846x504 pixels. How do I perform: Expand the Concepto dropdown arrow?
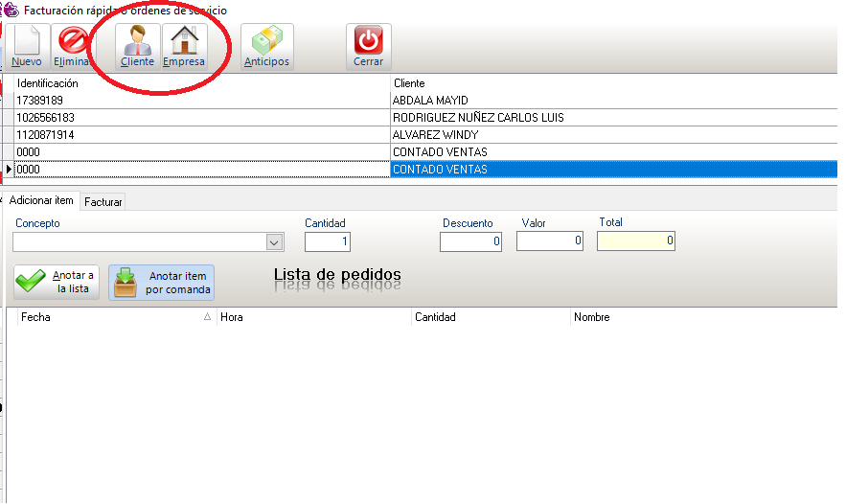point(275,242)
